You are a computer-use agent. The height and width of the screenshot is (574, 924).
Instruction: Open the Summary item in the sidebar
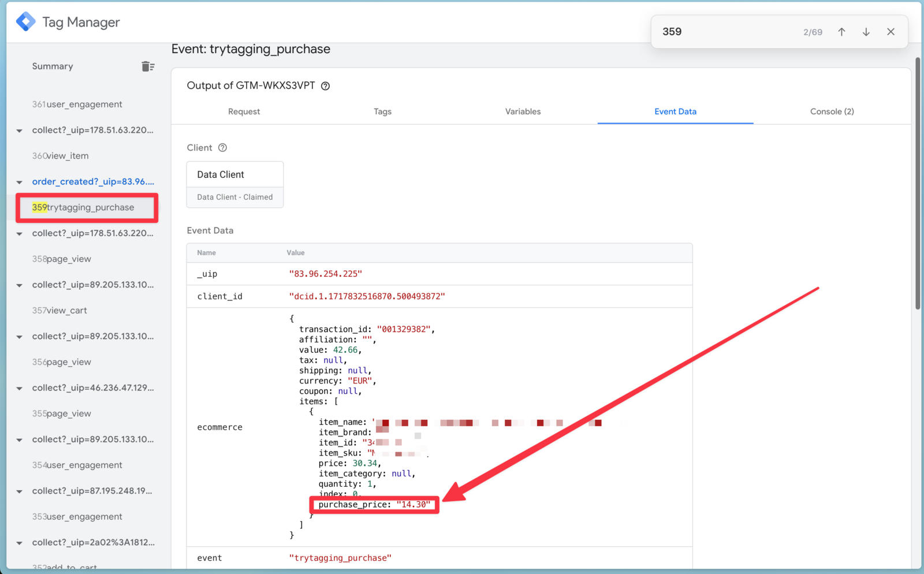[x=53, y=66]
